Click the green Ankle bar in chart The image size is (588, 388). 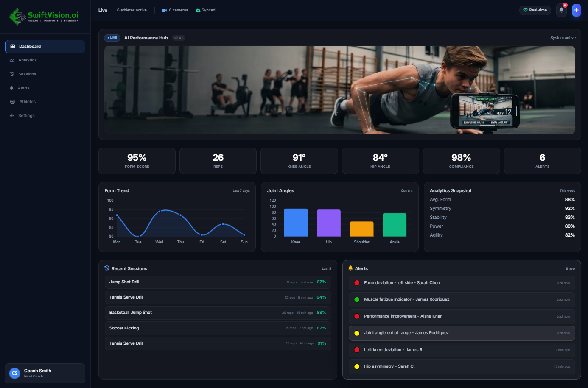point(395,225)
